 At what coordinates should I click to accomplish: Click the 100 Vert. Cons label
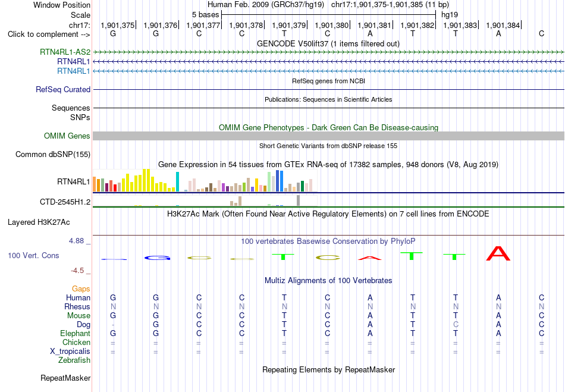33,255
